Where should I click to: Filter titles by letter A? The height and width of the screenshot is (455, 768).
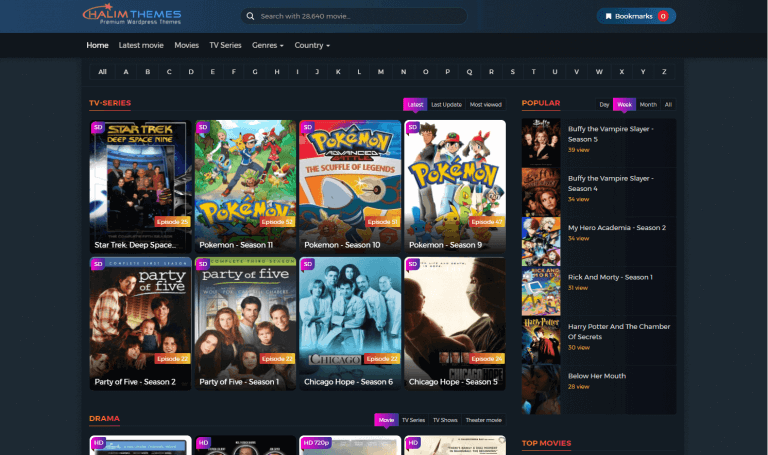point(126,72)
